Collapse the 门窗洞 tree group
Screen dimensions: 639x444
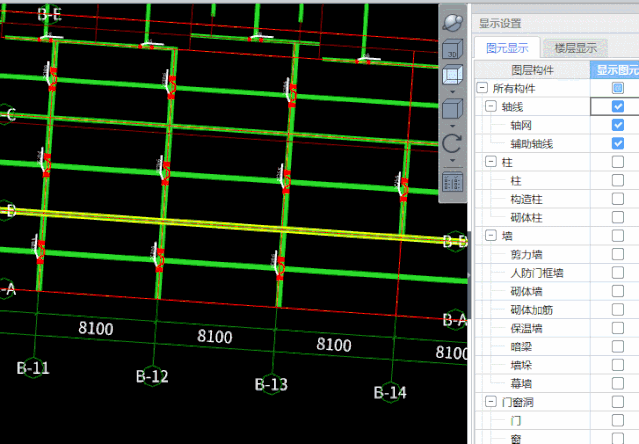pyautogui.click(x=490, y=401)
